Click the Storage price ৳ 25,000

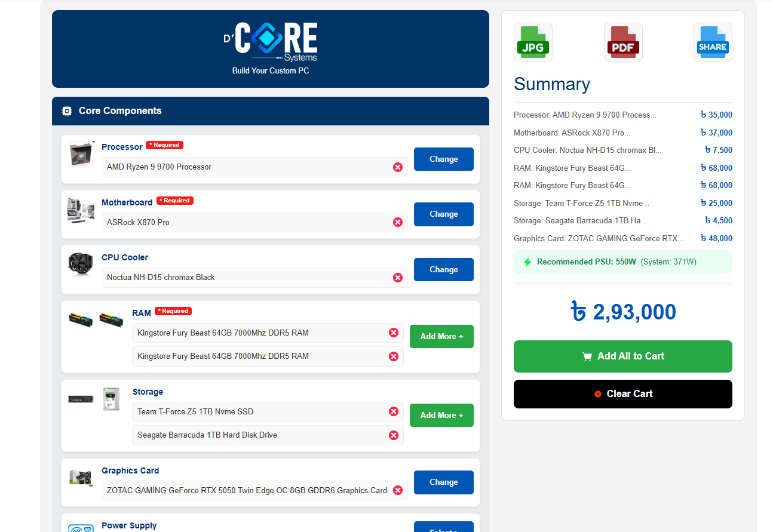[x=716, y=203]
